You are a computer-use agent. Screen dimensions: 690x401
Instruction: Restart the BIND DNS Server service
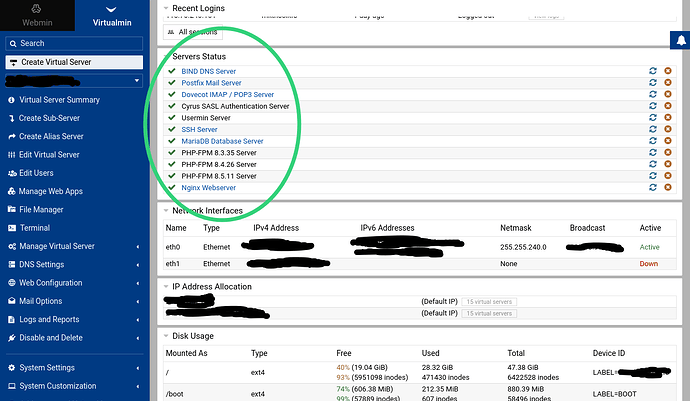pos(653,71)
